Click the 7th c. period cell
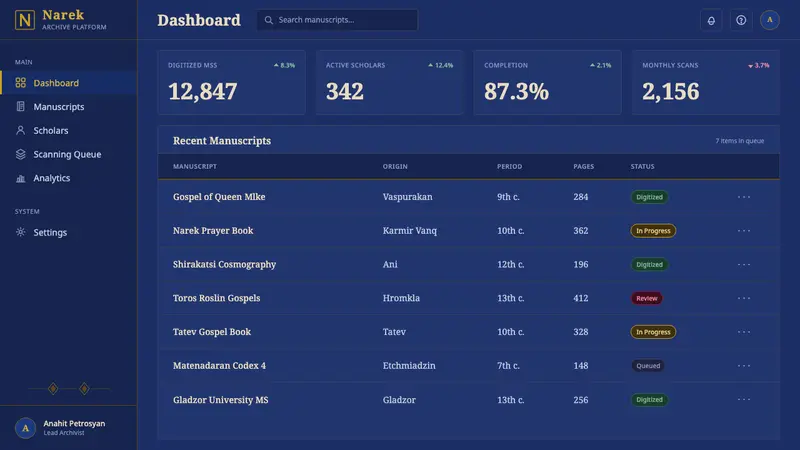 (x=508, y=365)
